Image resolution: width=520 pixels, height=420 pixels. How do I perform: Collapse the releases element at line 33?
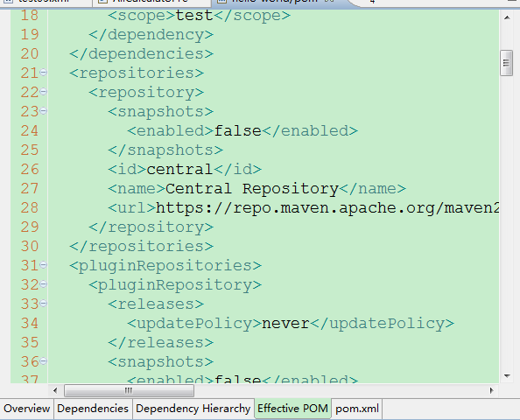click(x=44, y=303)
